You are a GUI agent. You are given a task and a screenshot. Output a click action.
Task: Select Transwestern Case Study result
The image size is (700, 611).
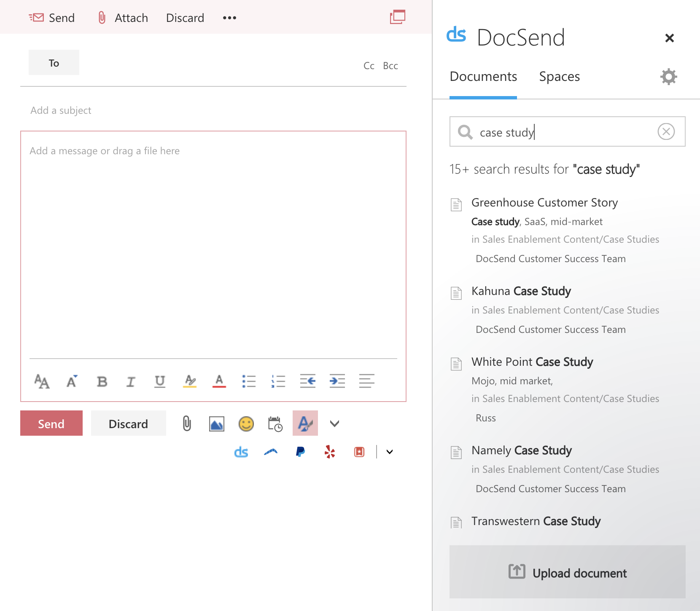point(536,521)
